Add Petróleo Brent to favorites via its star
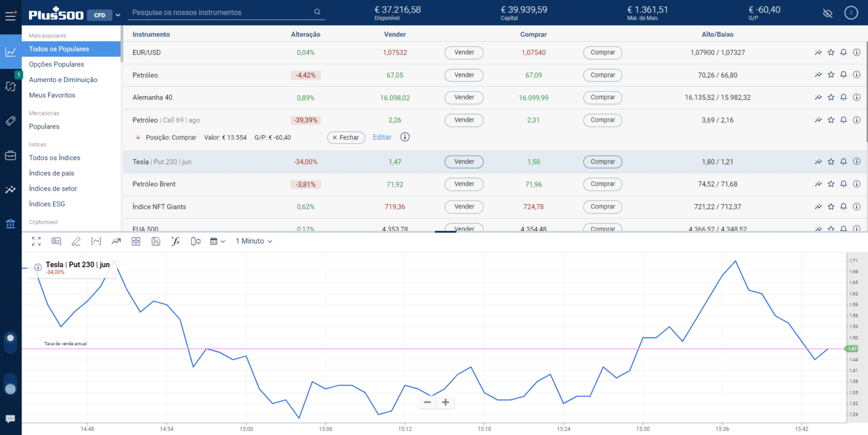This screenshot has height=435, width=868. pos(831,184)
